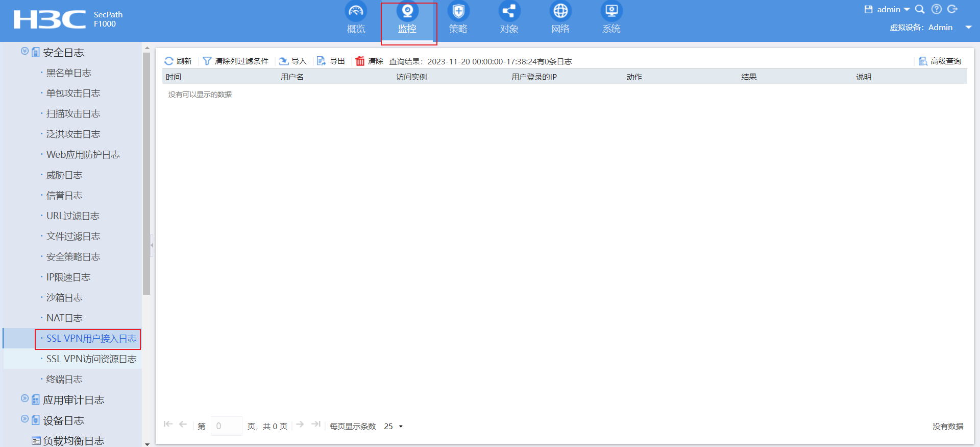Click the save configuration disk icon
The height and width of the screenshot is (447, 980).
(x=868, y=9)
